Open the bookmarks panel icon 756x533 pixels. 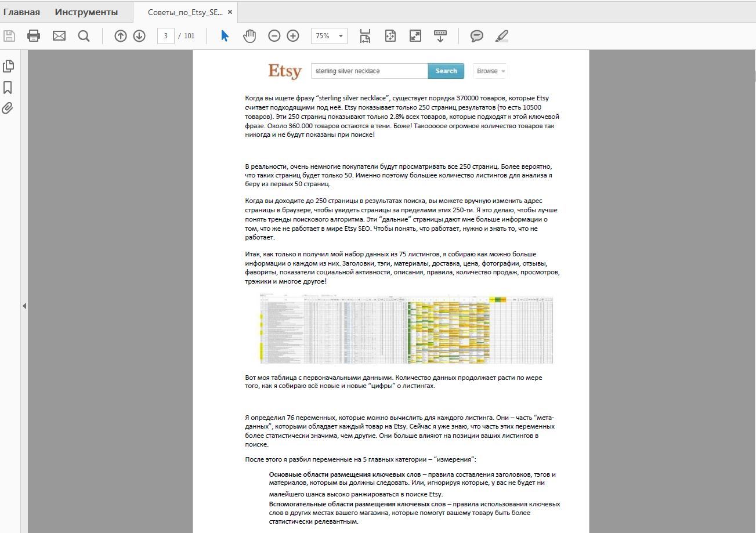pos(8,87)
